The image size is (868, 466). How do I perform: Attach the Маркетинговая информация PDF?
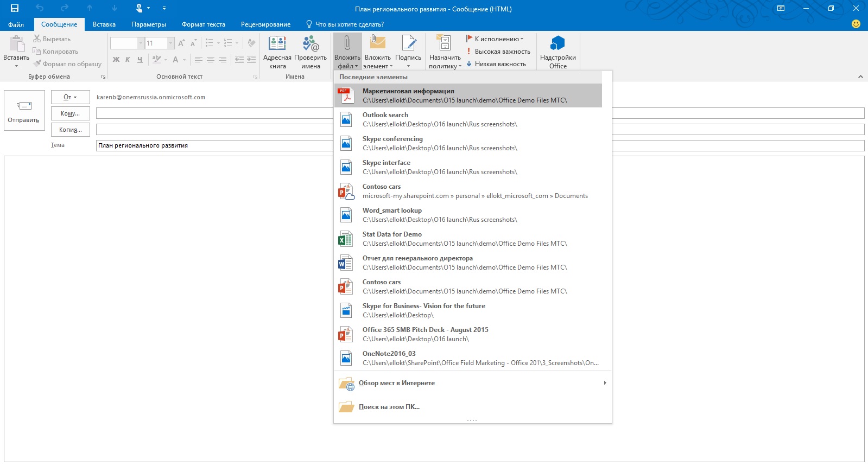(x=468, y=95)
